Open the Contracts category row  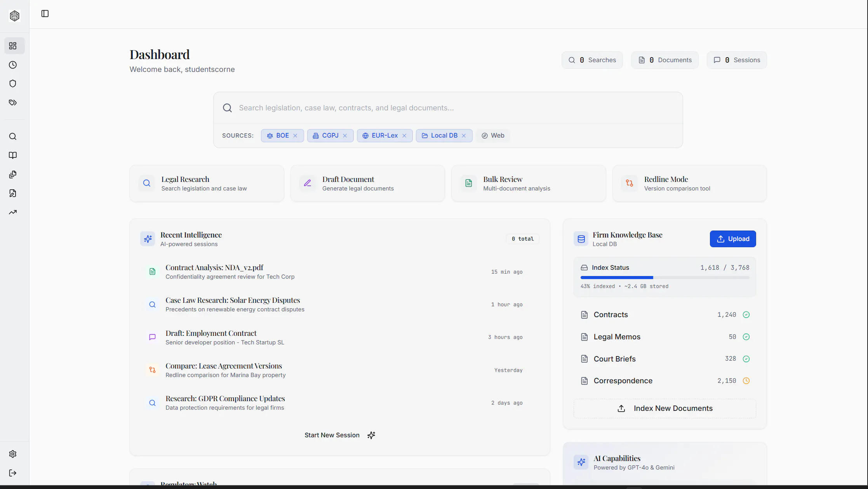[665, 315]
